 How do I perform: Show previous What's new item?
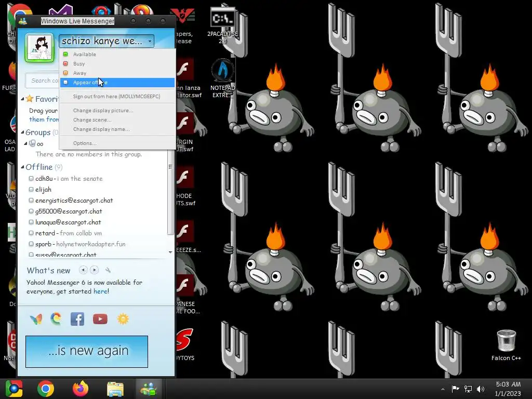(x=83, y=270)
